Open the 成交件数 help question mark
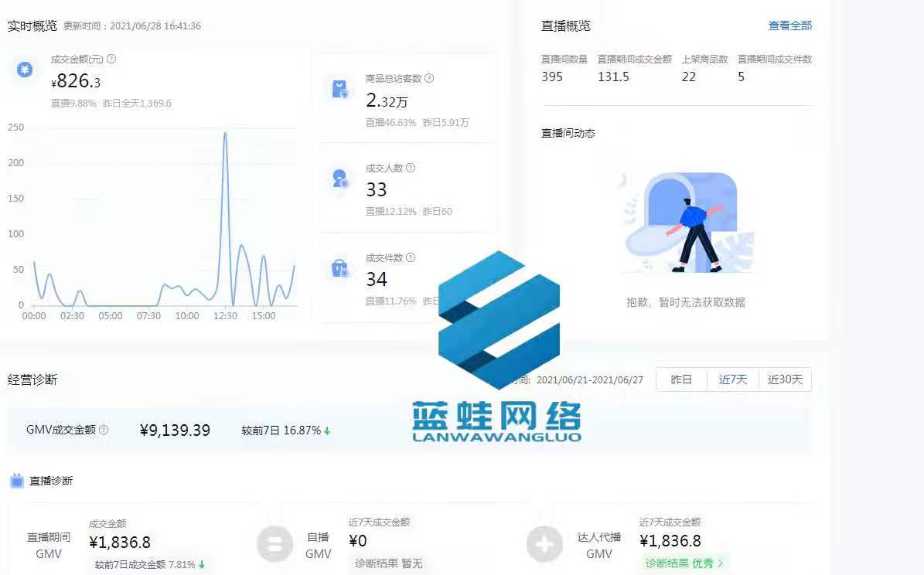This screenshot has width=924, height=575. pos(411,257)
